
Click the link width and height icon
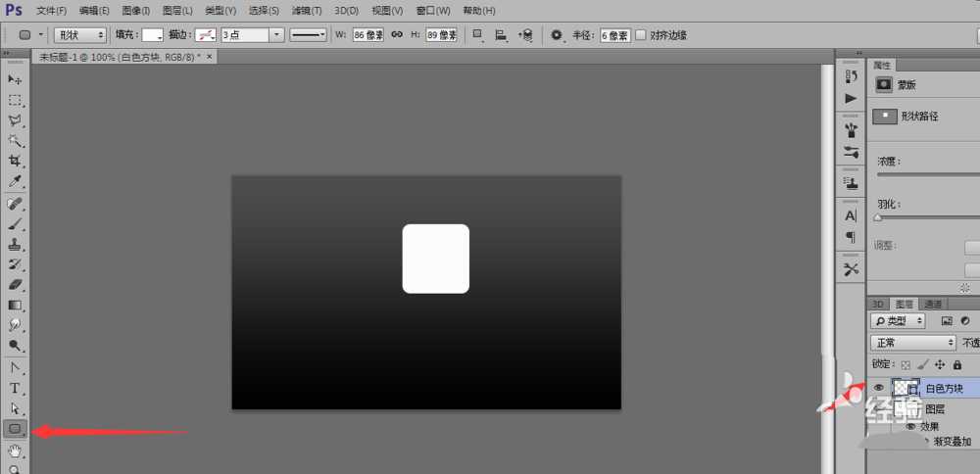point(397,34)
